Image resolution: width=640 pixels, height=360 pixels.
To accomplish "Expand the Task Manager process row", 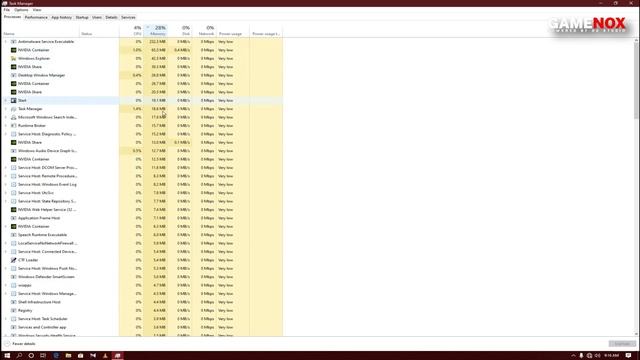I will (x=5, y=109).
